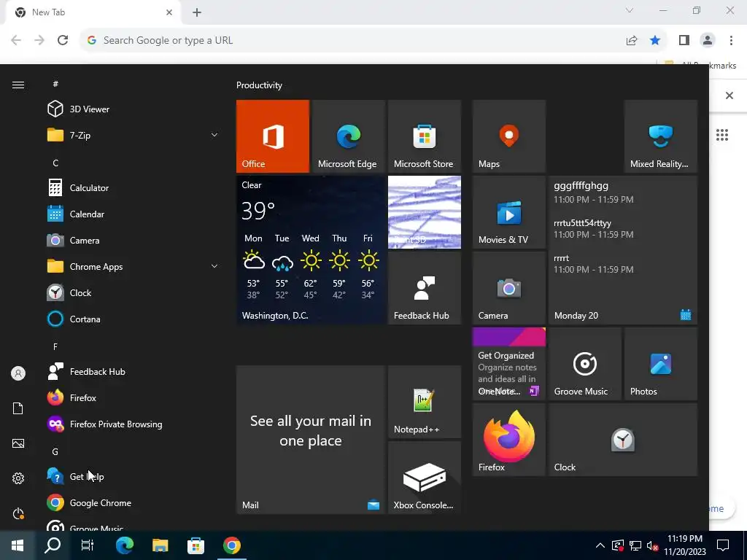The image size is (747, 560).
Task: Open the Mixed Reality Portal tile
Action: 661,136
